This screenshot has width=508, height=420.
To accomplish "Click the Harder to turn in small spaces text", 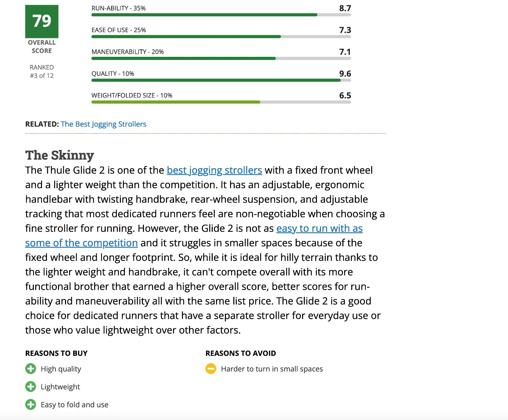I will click(272, 369).
